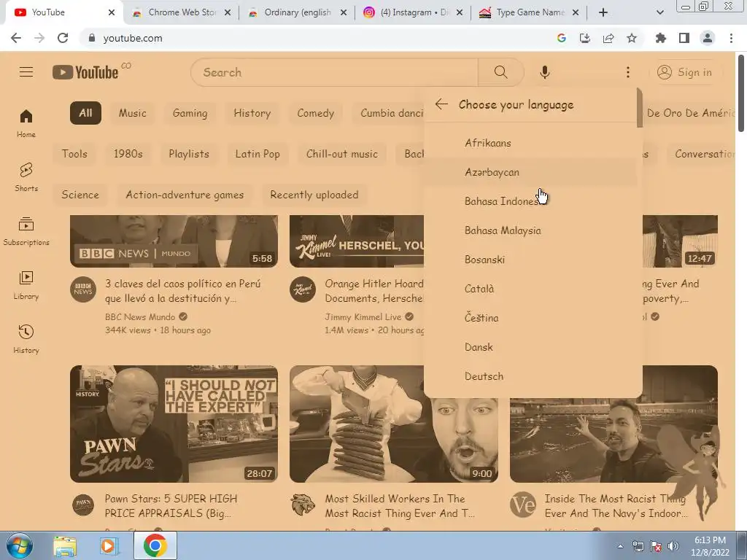Click the BBC News channel avatar
747x560 pixels.
[x=83, y=289]
